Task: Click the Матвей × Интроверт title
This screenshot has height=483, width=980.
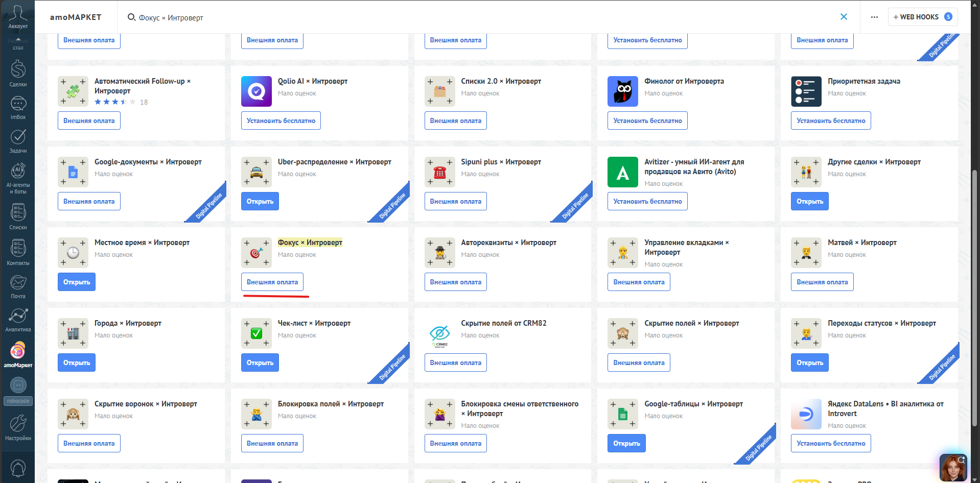Action: [x=862, y=243]
